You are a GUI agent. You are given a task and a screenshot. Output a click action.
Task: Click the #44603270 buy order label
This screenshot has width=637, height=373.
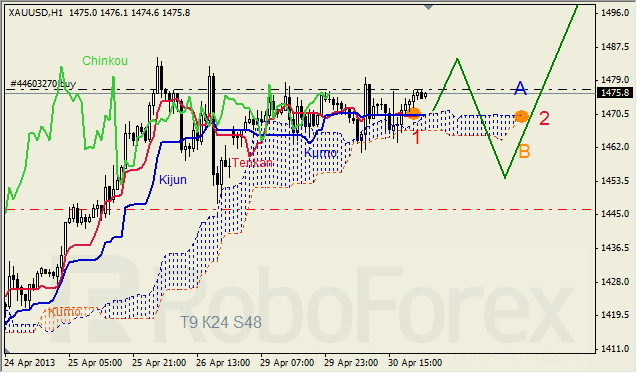click(43, 84)
